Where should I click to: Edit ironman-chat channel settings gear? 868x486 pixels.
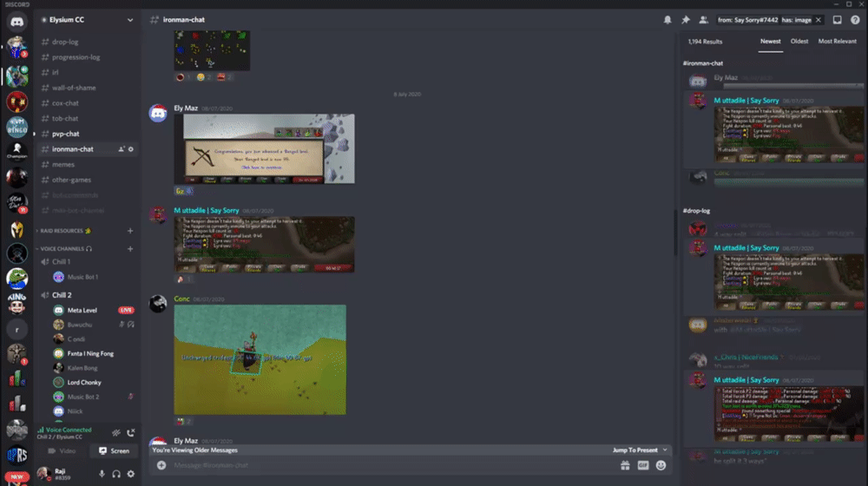point(131,149)
